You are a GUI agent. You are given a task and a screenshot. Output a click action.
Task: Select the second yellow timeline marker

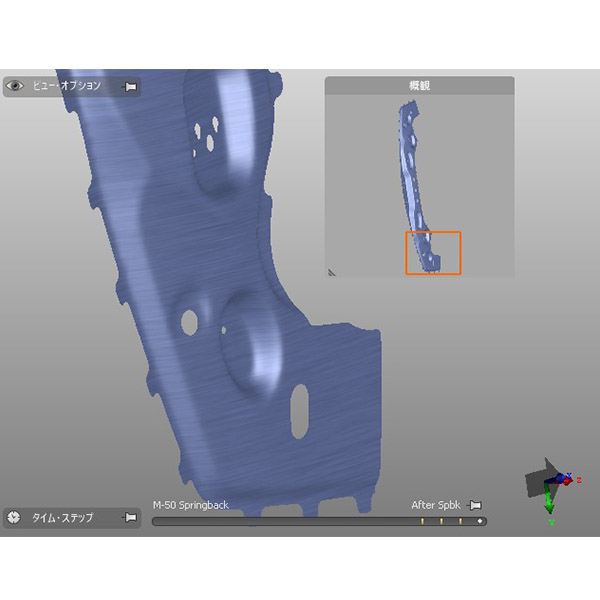(441, 521)
